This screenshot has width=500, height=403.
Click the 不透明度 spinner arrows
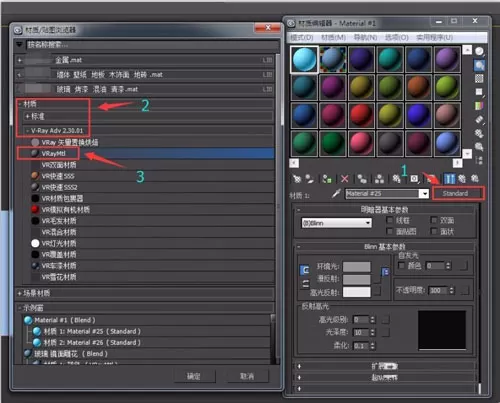tap(451, 290)
